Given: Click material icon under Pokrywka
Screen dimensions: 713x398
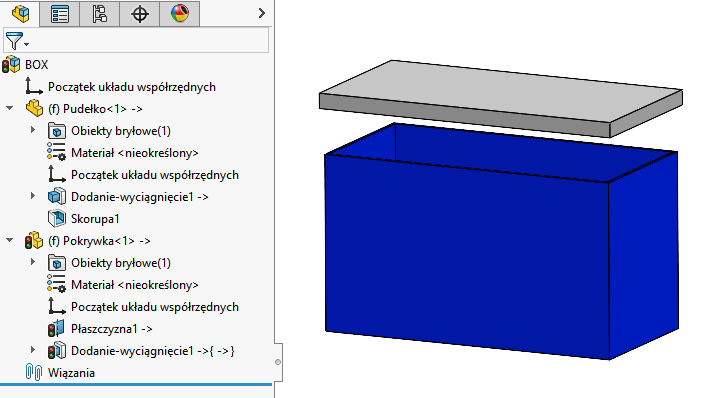Looking at the screenshot, I should (x=56, y=284).
